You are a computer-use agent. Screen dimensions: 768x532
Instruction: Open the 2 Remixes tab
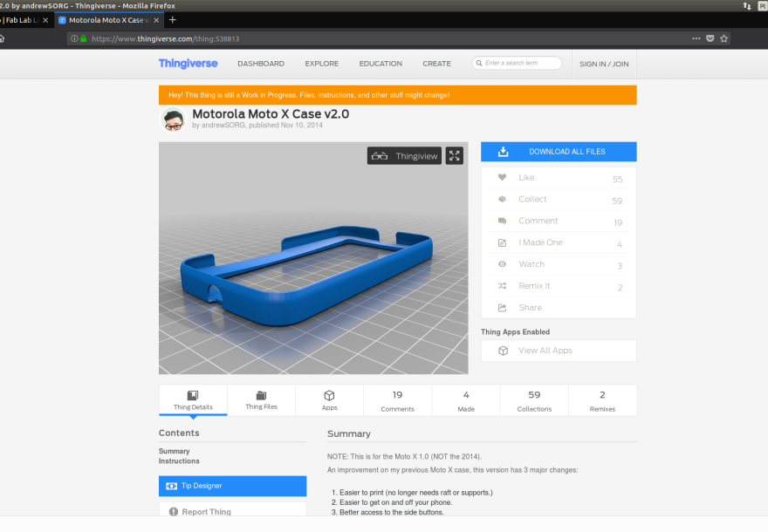pyautogui.click(x=602, y=400)
